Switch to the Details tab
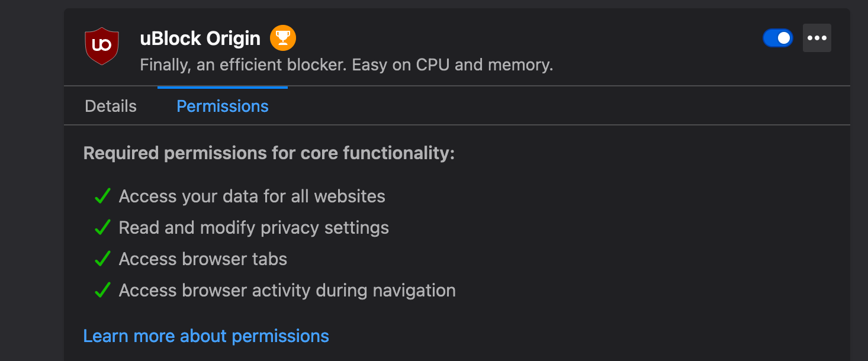Image resolution: width=868 pixels, height=361 pixels. (111, 106)
